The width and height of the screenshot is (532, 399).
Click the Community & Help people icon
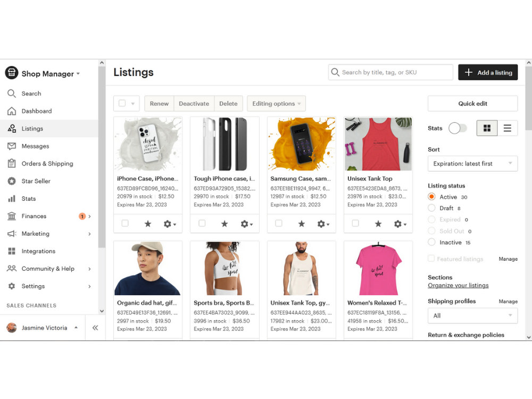pyautogui.click(x=12, y=268)
